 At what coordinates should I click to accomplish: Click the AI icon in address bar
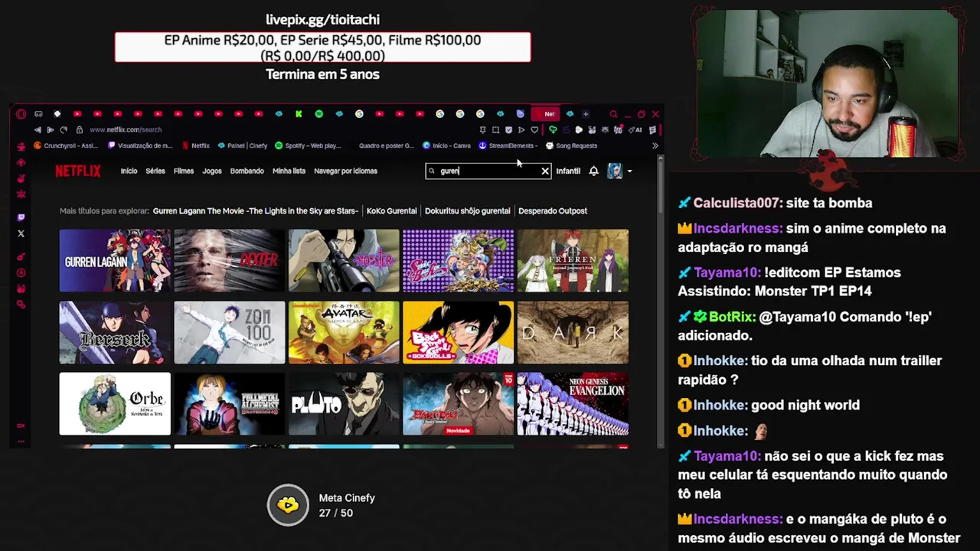(635, 130)
